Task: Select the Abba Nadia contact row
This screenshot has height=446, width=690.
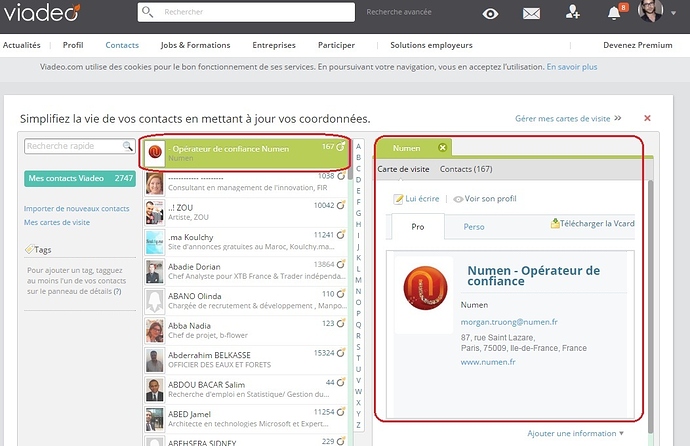Action: 245,330
